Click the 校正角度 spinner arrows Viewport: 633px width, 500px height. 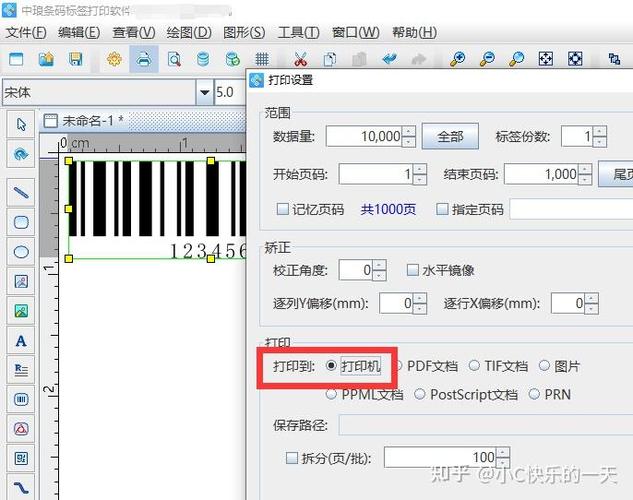click(379, 270)
